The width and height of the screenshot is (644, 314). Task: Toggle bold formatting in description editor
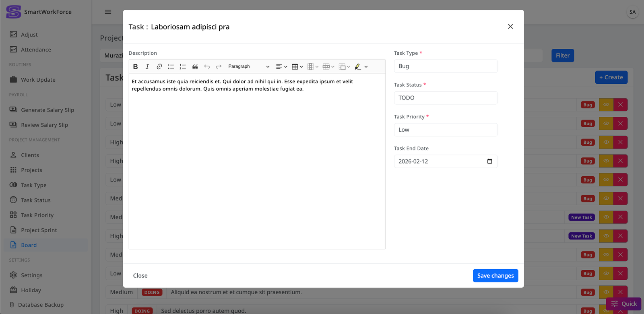[136, 67]
